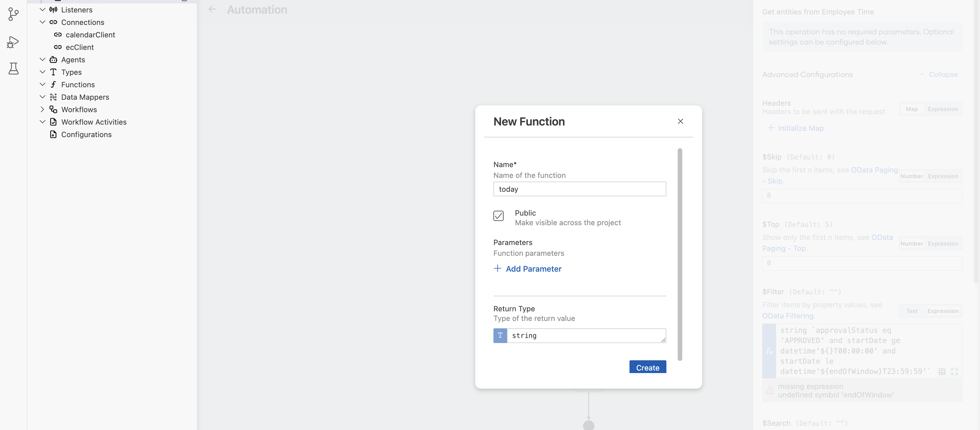
Task: Click the Workflow Activities file icon
Action: 53,122
